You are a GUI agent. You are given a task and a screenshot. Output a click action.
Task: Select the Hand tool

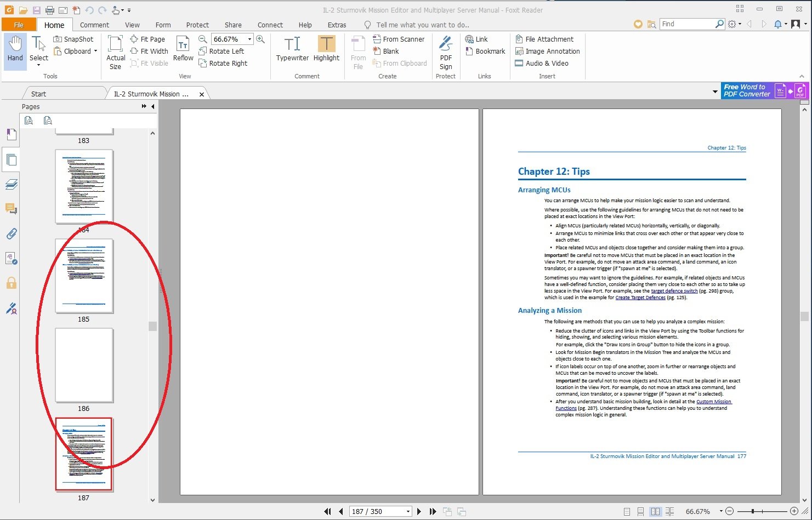tap(15, 50)
